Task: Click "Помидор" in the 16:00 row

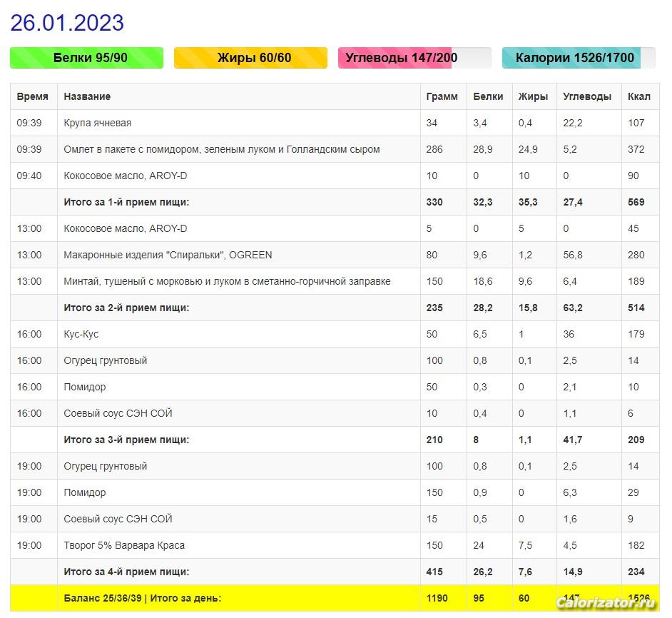Action: 85,387
